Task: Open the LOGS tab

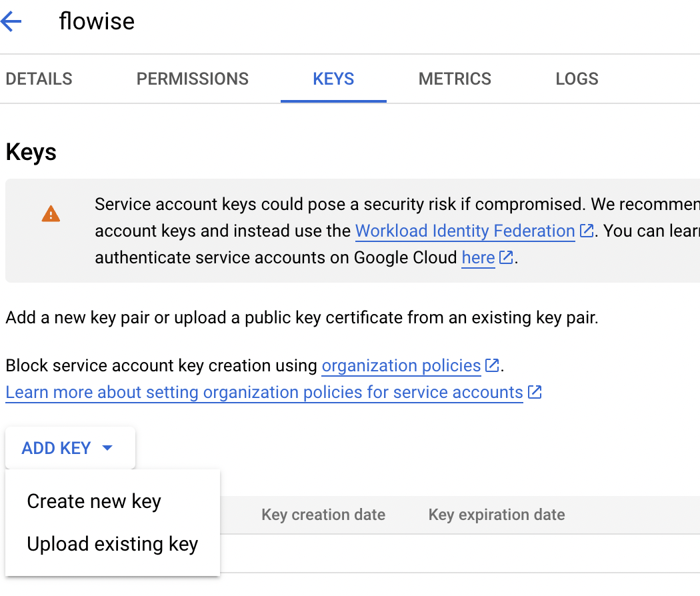Action: [577, 79]
